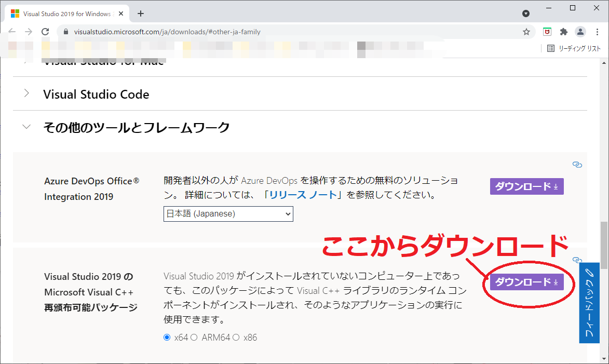
Task: Open the 日本語 (Japanese) language dropdown
Action: pos(228,213)
